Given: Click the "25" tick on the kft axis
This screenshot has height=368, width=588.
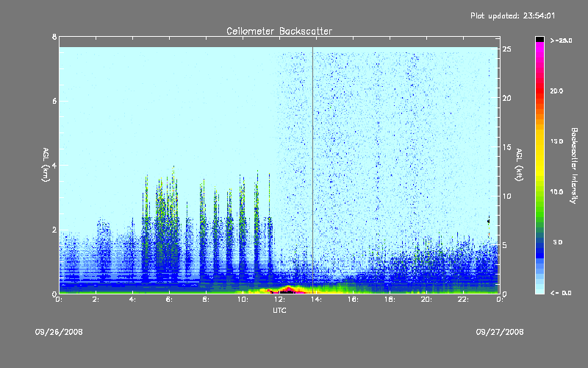Looking at the screenshot, I should tap(506, 49).
